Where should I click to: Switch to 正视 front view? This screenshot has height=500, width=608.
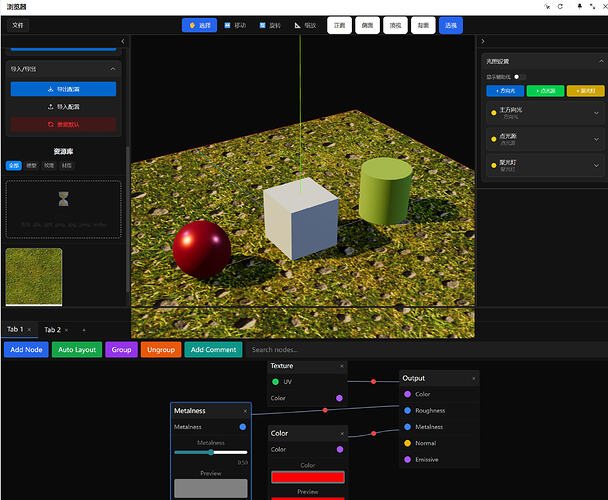point(339,25)
